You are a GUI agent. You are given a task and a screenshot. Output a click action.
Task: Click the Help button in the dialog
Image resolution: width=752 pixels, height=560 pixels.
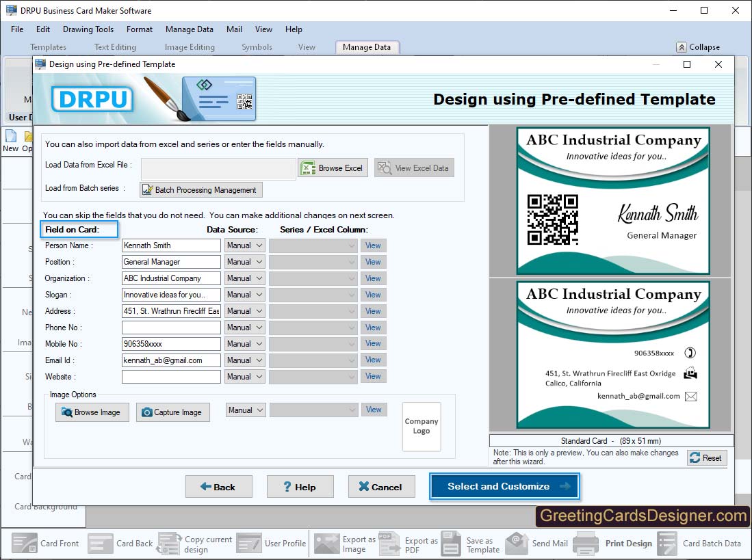tap(300, 487)
